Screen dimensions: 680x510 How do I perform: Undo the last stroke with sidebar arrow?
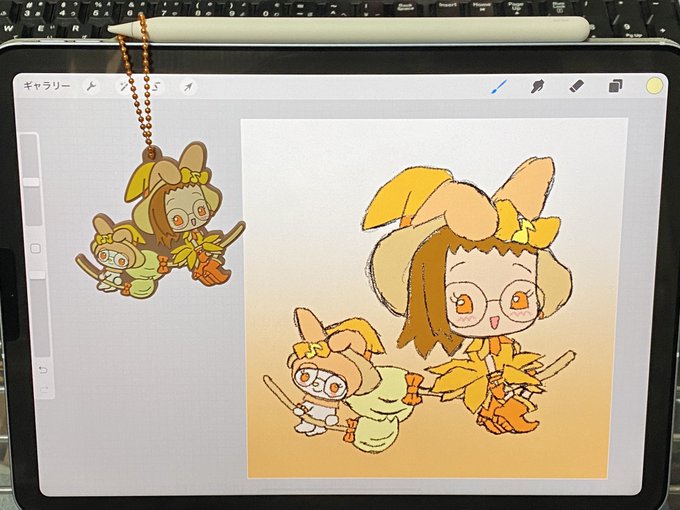tap(42, 369)
